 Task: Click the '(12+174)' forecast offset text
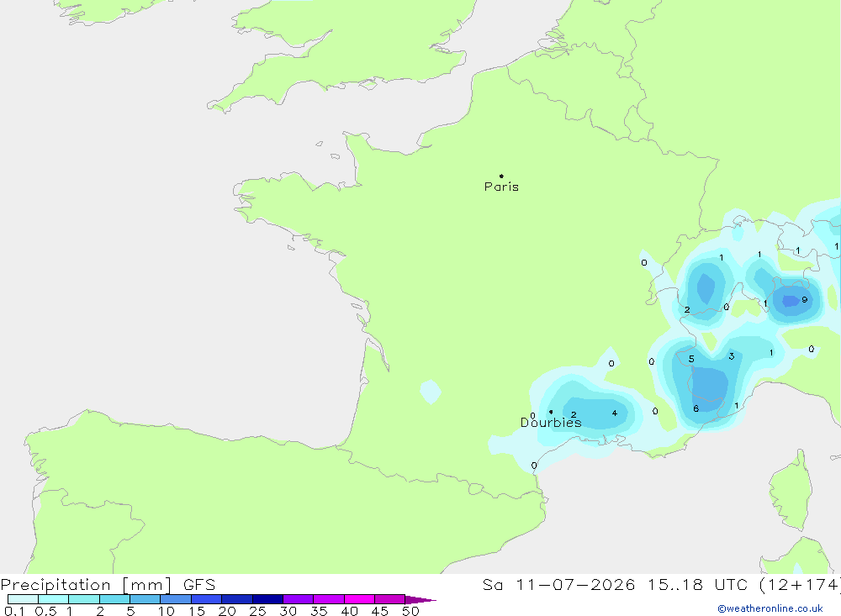click(800, 584)
